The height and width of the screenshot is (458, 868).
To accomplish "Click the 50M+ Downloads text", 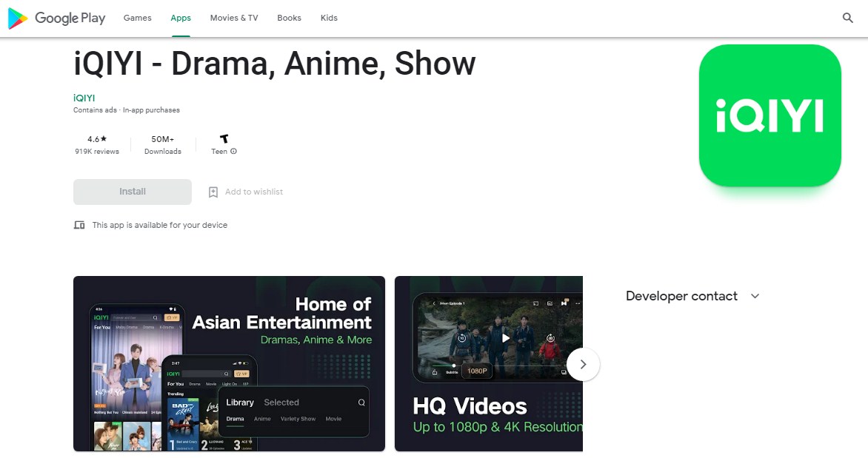I will (163, 145).
